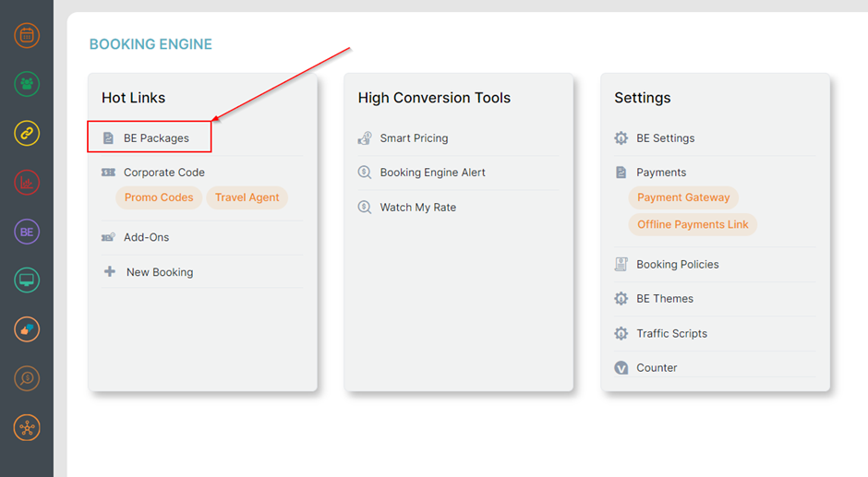Click the Promo Codes tag

[x=159, y=197]
